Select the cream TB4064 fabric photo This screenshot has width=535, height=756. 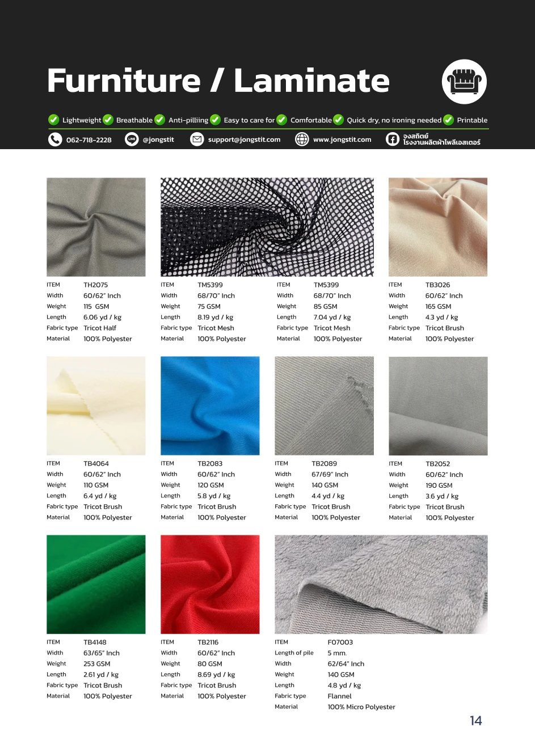click(96, 406)
